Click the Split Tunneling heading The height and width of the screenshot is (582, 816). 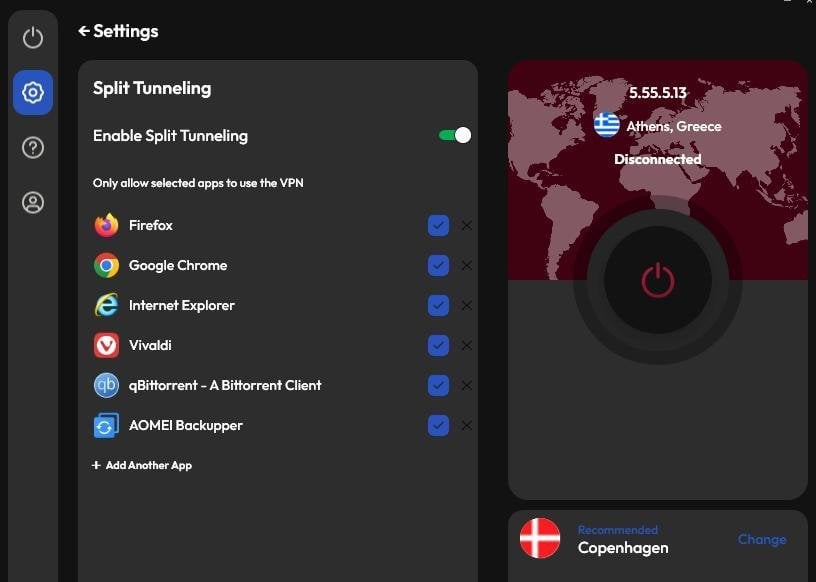[152, 88]
